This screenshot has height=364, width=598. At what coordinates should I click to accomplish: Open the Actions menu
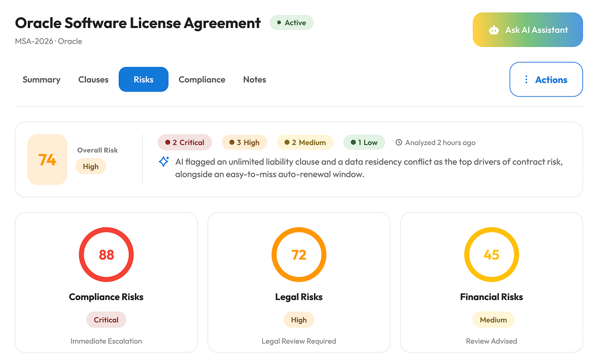click(546, 79)
